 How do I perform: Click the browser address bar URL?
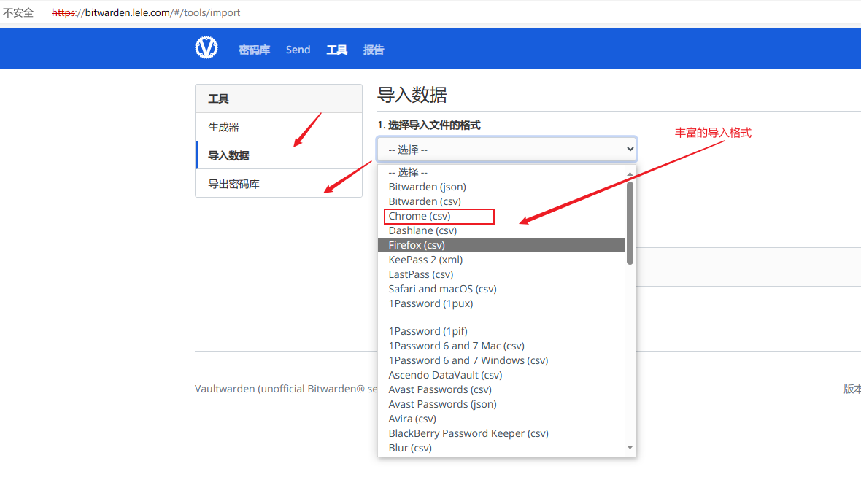pyautogui.click(x=146, y=12)
